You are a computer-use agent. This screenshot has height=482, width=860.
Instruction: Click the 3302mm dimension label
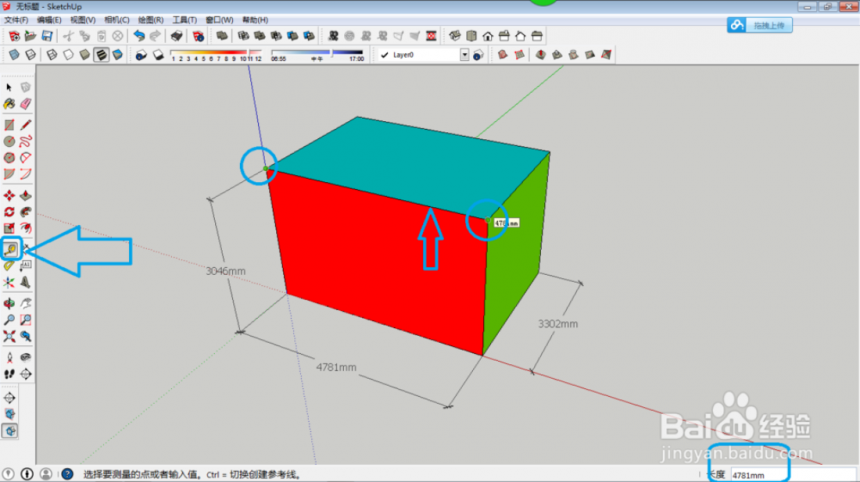558,324
